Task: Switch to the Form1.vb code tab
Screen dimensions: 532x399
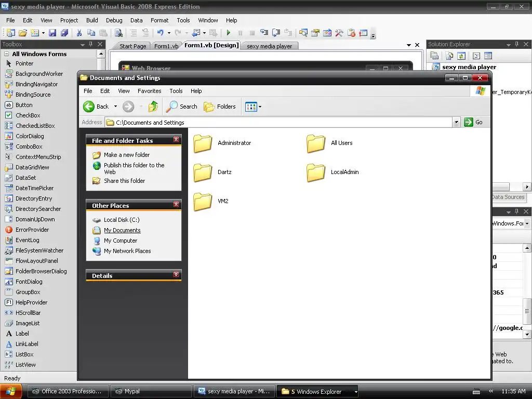Action: coord(166,46)
